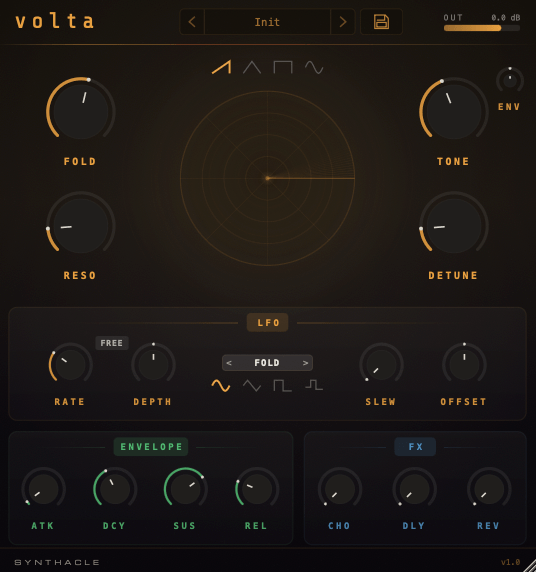Click the volta logo text
Viewport: 536px width, 572px height.
coord(55,21)
